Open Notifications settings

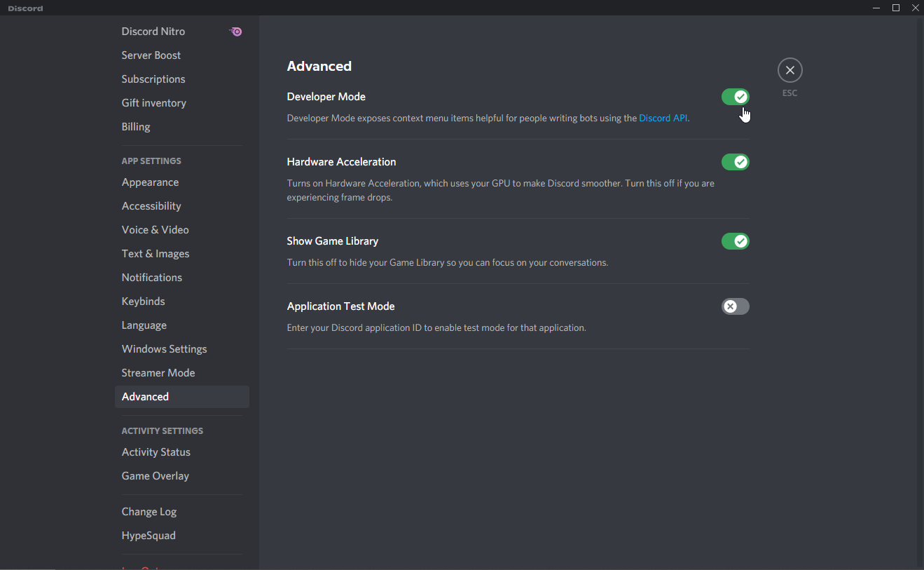click(151, 278)
